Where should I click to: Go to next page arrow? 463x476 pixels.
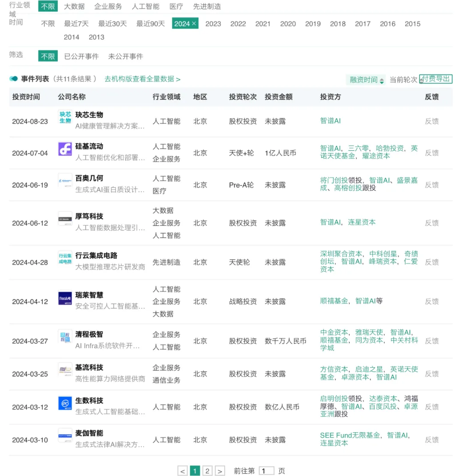[220, 471]
